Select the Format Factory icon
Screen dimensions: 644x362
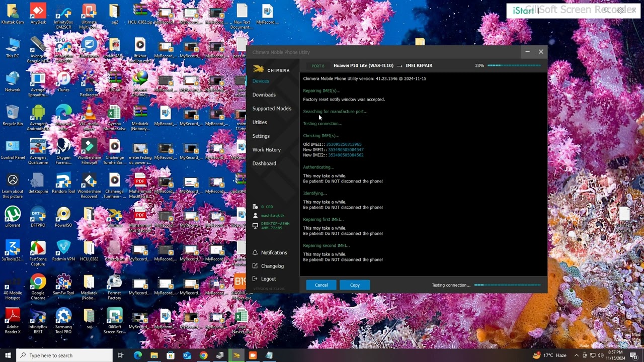coord(115,287)
